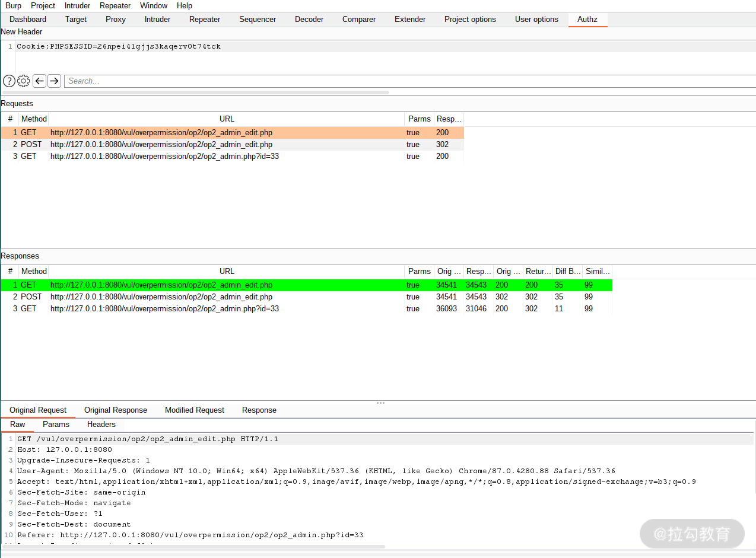Image resolution: width=756 pixels, height=558 pixels.
Task: Select GET op2_admin.php?id=33 response row
Action: (x=306, y=309)
